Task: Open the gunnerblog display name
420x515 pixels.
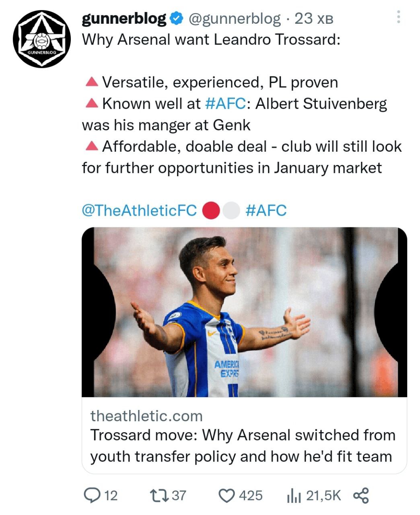Action: pos(124,19)
